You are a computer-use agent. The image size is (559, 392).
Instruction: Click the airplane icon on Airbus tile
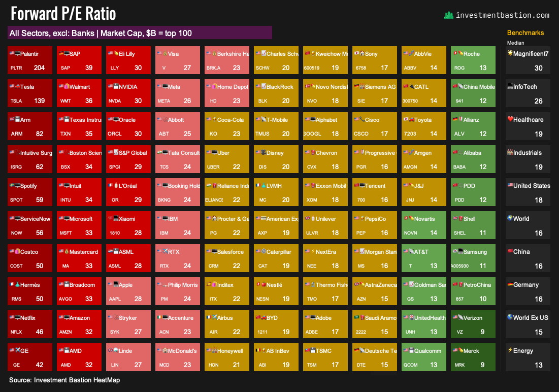[215, 317]
